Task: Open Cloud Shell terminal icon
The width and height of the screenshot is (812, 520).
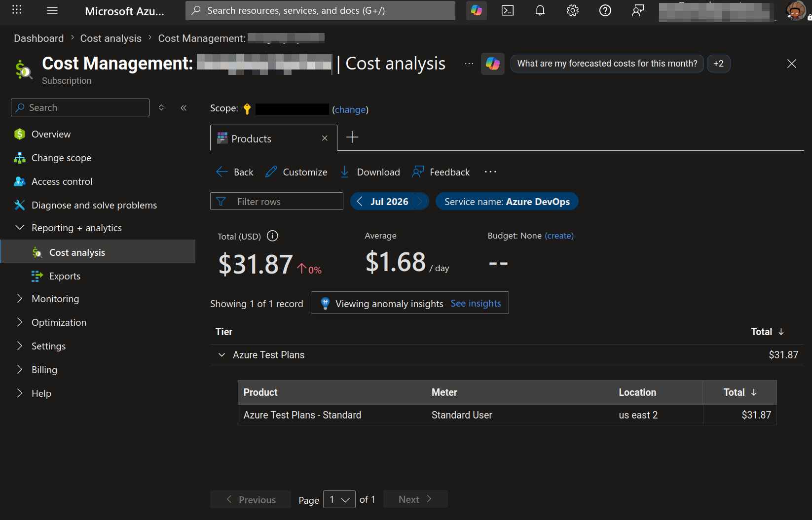Action: pos(508,10)
